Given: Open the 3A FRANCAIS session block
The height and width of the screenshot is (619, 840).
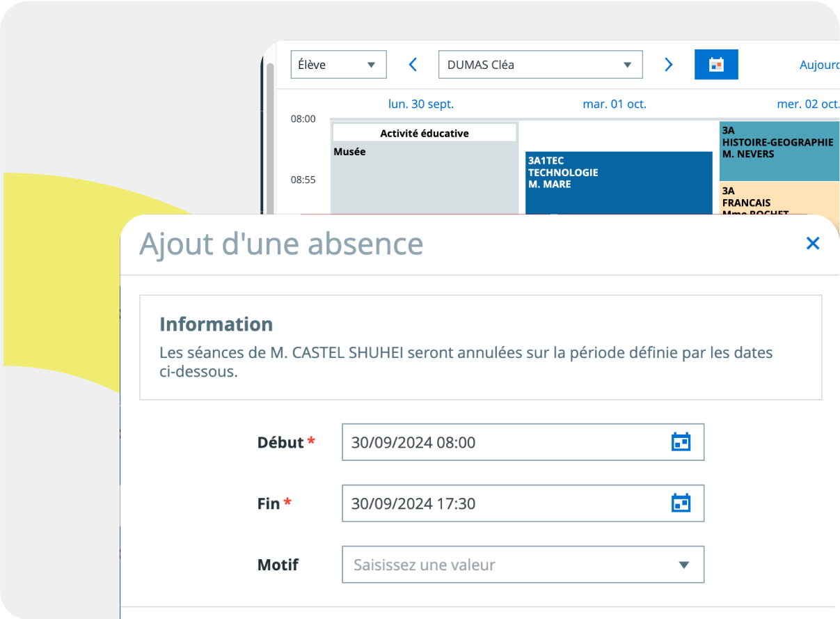Looking at the screenshot, I should [779, 198].
